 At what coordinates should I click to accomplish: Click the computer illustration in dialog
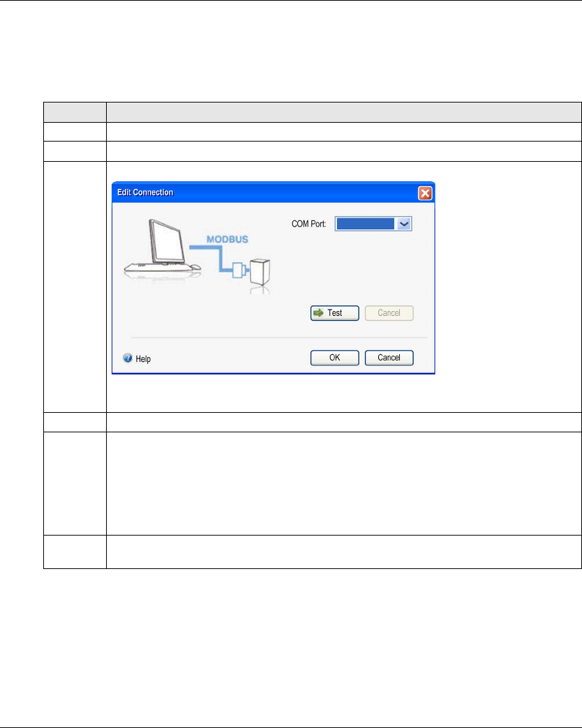coord(163,248)
